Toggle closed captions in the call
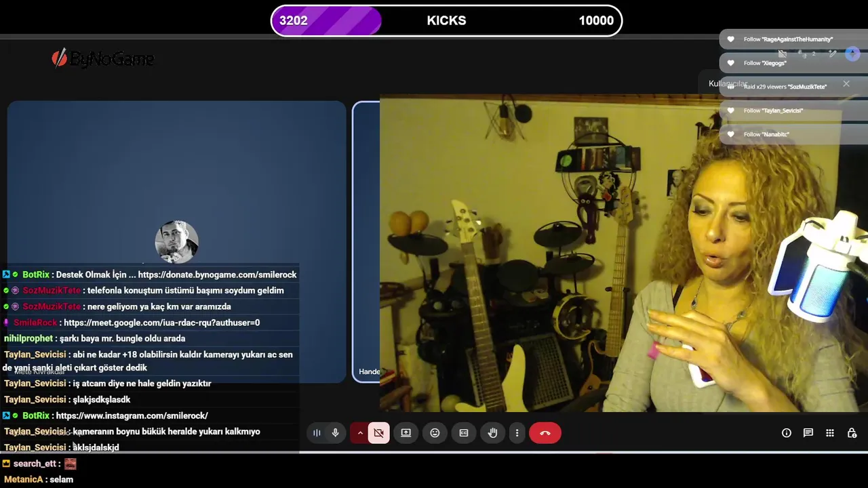The height and width of the screenshot is (488, 868). coord(464,433)
